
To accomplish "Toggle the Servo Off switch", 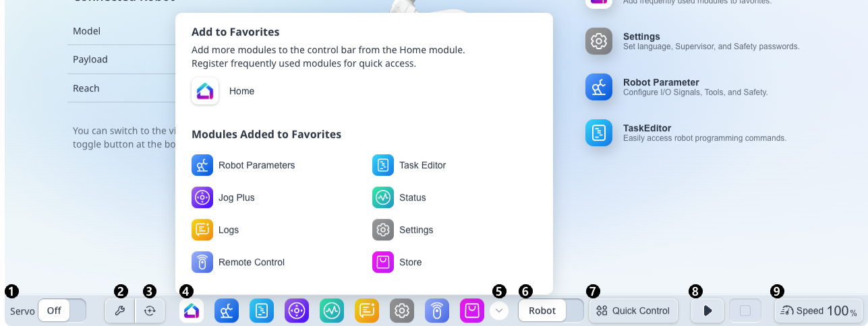I will [x=62, y=311].
